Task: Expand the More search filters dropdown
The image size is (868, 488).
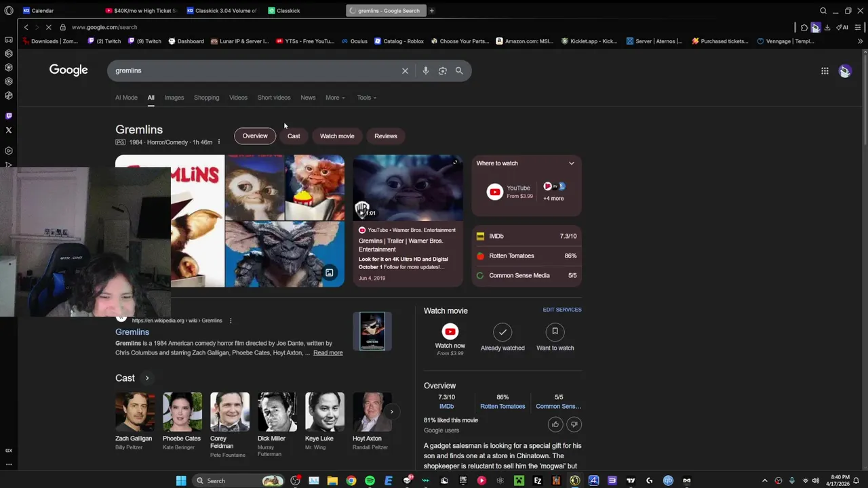Action: pyautogui.click(x=335, y=98)
